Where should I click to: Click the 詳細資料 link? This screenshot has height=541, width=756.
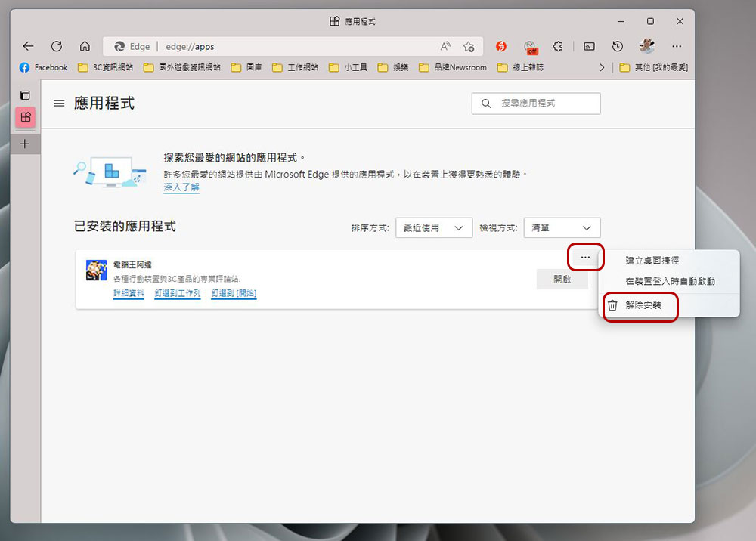click(x=129, y=293)
